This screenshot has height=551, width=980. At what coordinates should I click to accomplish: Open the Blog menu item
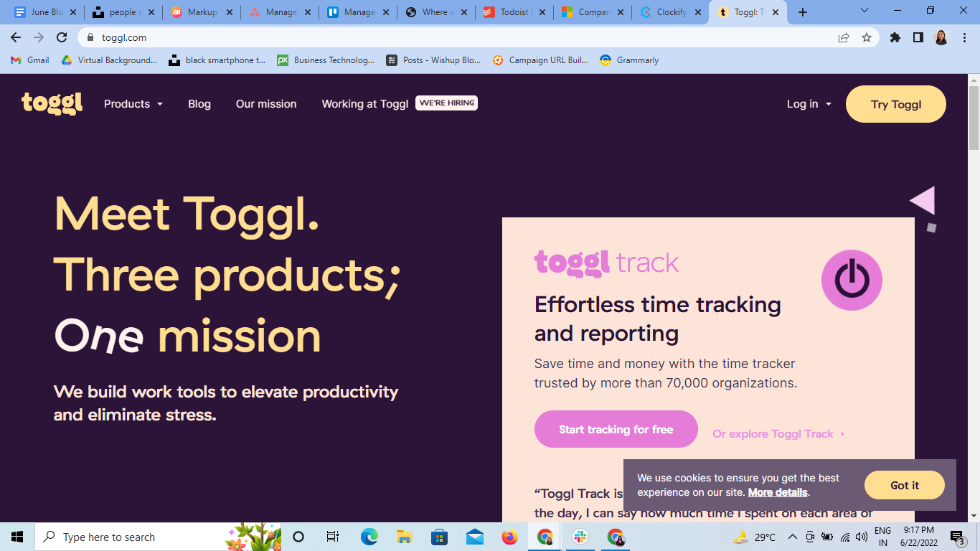(x=199, y=104)
